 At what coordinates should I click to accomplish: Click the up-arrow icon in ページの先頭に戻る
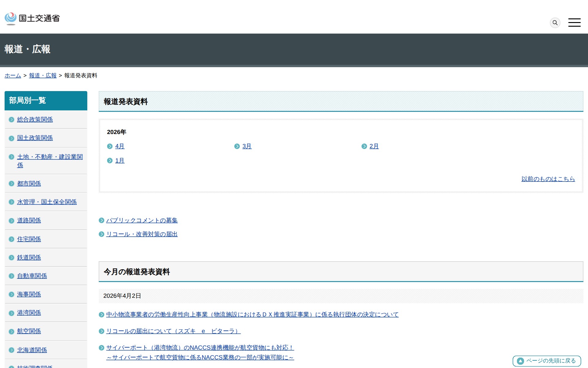point(520,361)
